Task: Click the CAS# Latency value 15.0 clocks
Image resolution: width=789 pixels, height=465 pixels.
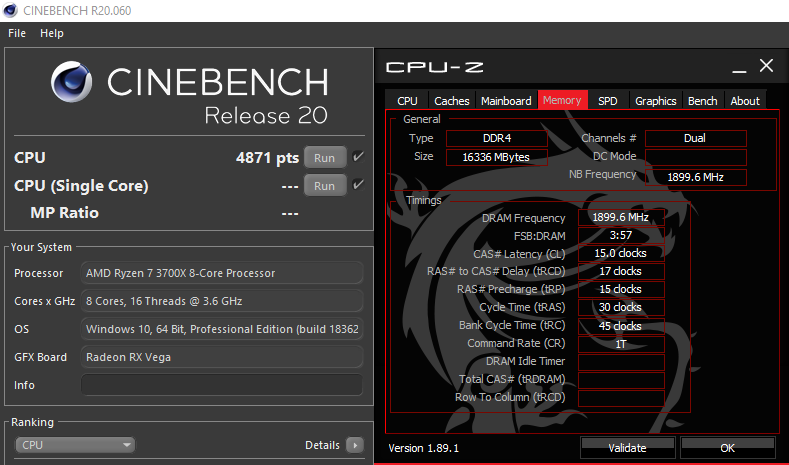Action: point(621,253)
